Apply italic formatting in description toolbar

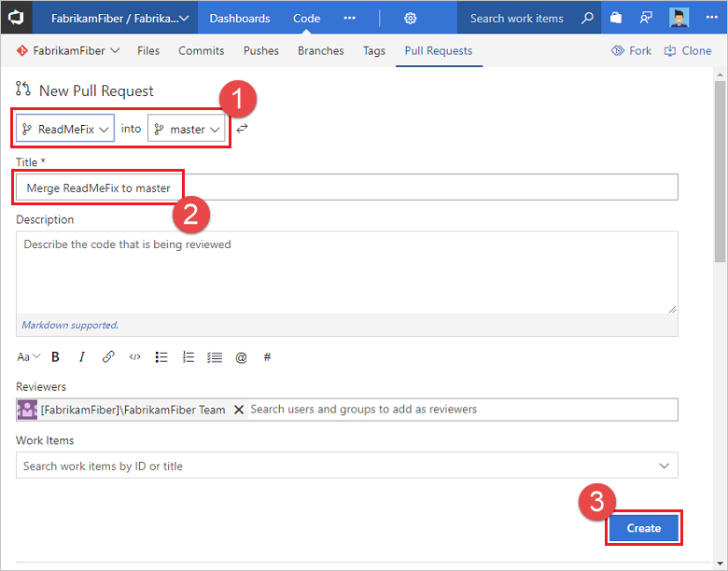(x=82, y=356)
